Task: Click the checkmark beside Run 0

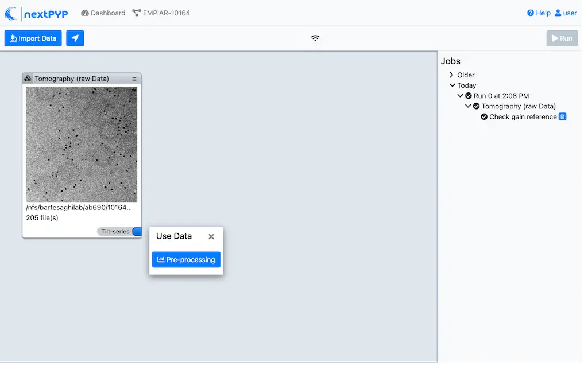Action: [x=468, y=96]
